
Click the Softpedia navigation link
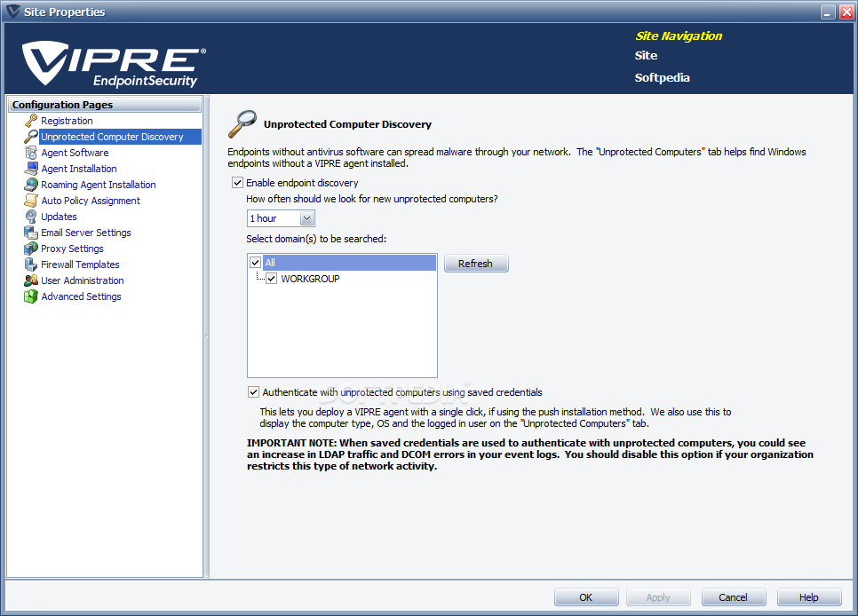click(662, 78)
